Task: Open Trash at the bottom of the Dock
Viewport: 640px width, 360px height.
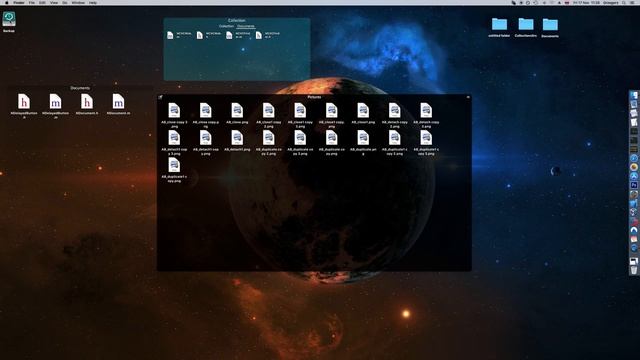Action: [x=633, y=270]
